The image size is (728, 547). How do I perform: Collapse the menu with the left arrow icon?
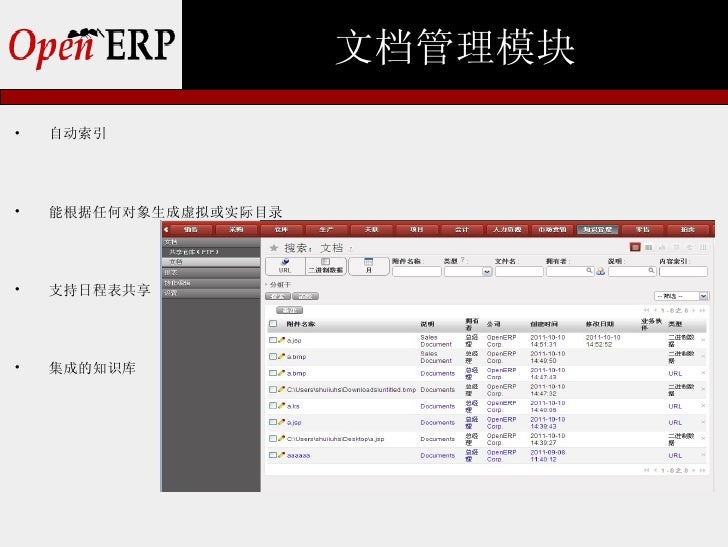(166, 229)
